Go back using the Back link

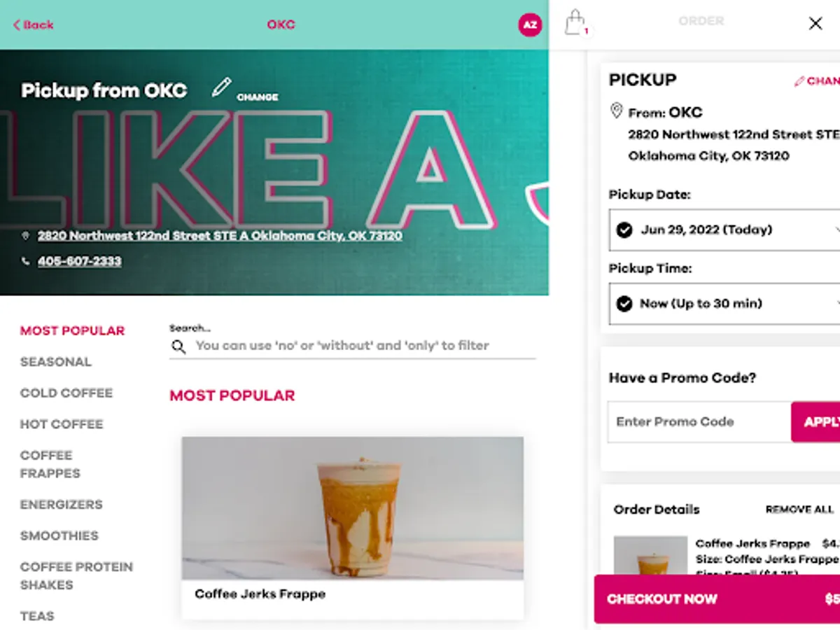pos(33,24)
